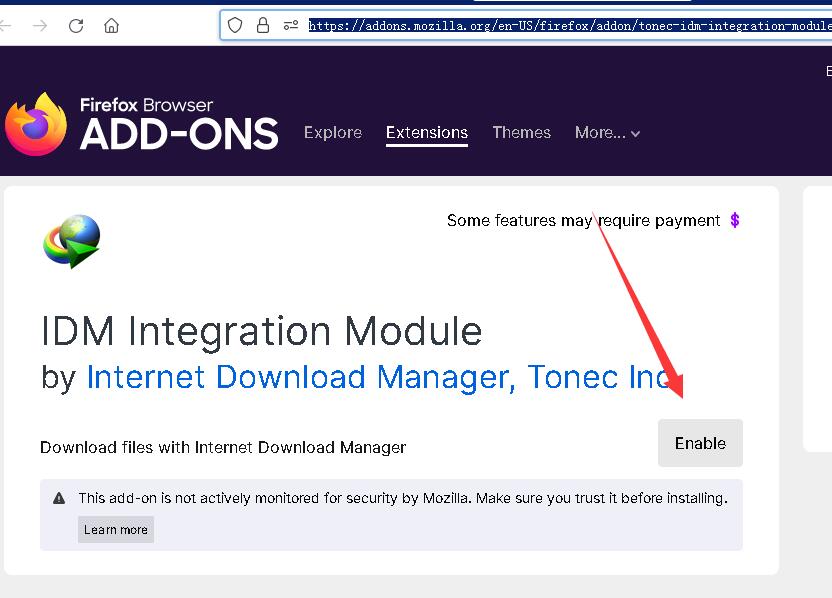Expand the More… dropdown menu
Screen dimensions: 832x598
(x=607, y=133)
